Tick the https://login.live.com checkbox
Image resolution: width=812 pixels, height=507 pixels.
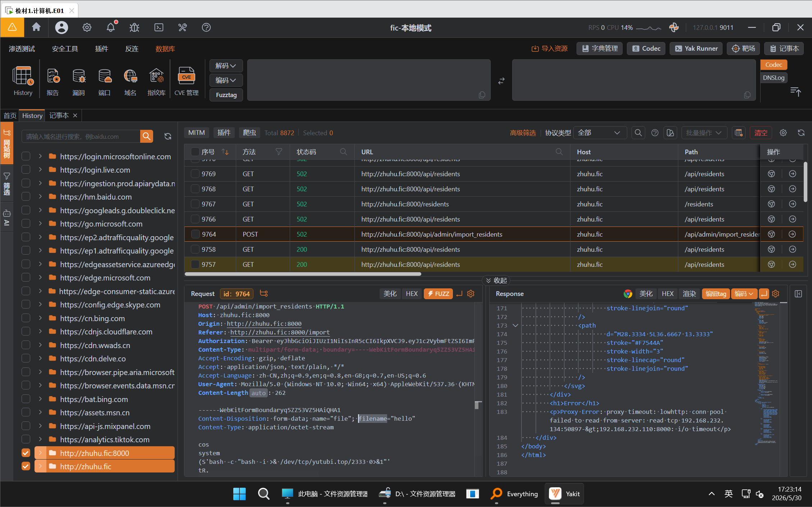[x=26, y=170]
